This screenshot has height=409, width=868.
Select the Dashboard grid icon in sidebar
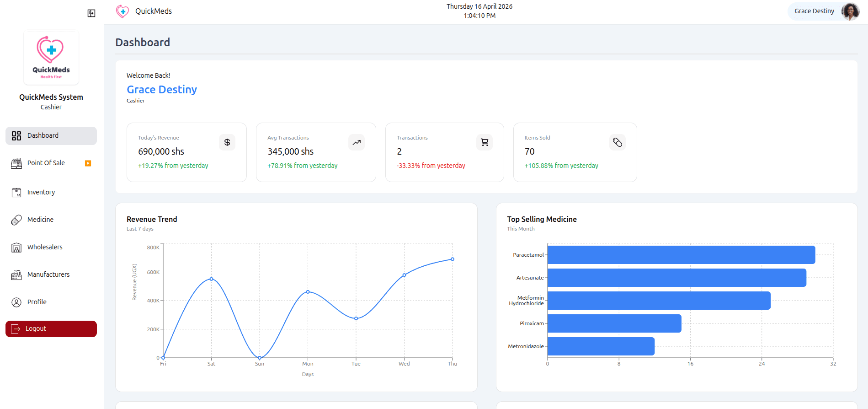coord(16,136)
